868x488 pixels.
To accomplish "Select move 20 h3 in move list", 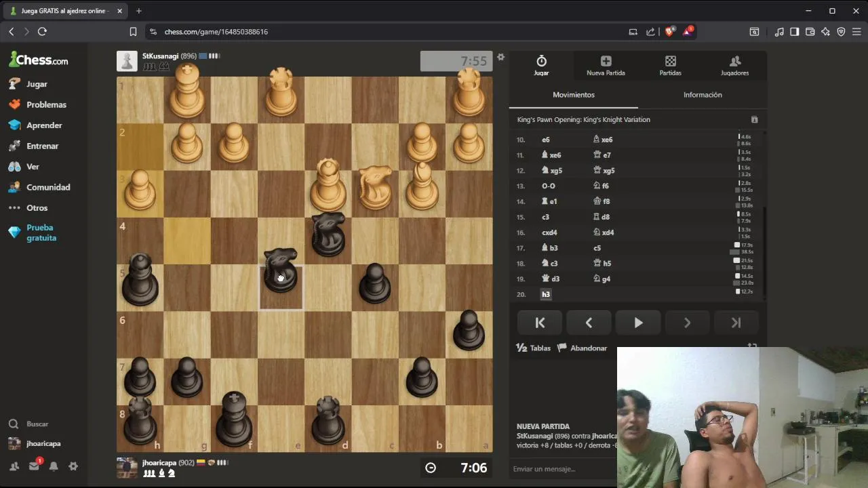I will coord(545,294).
